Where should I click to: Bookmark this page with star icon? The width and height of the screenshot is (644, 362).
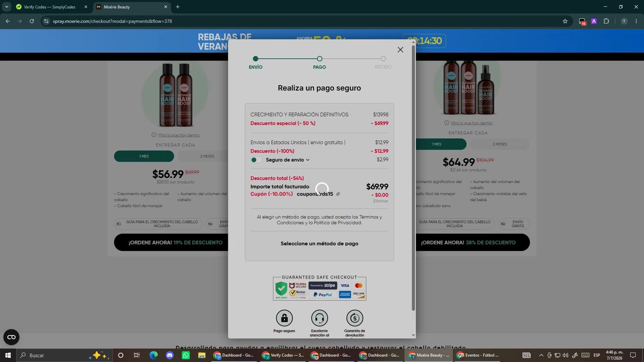[x=565, y=21]
